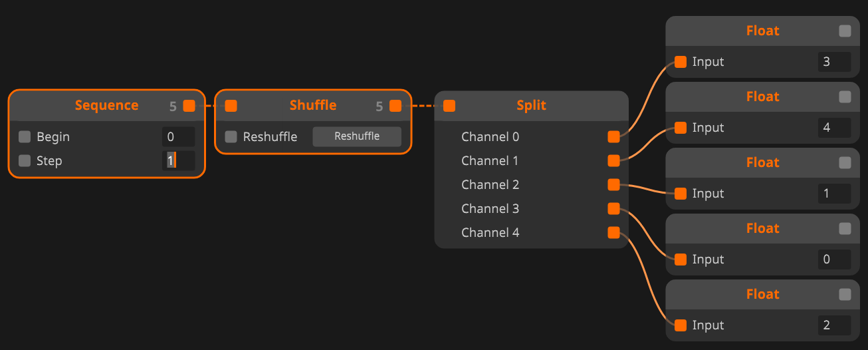
Task: Toggle the gray Reshuffle port checkbox
Action: tap(231, 136)
